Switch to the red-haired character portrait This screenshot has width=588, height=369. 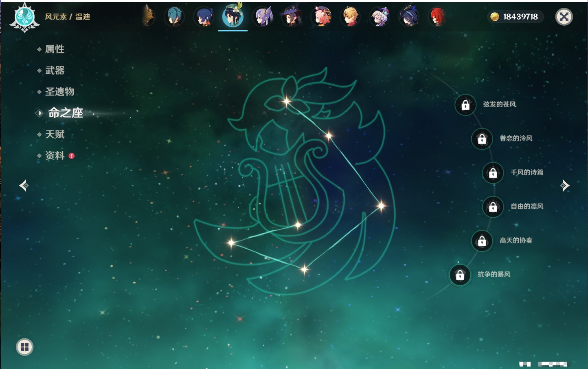438,17
